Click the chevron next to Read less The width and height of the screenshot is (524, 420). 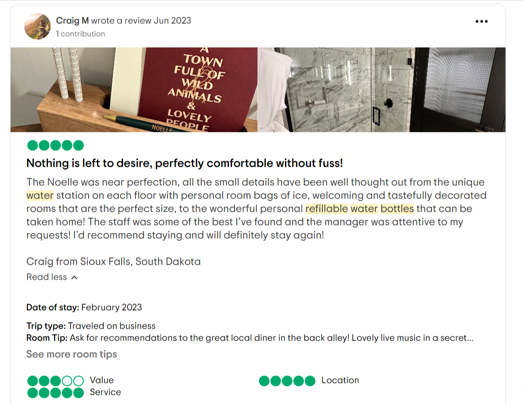pyautogui.click(x=73, y=277)
